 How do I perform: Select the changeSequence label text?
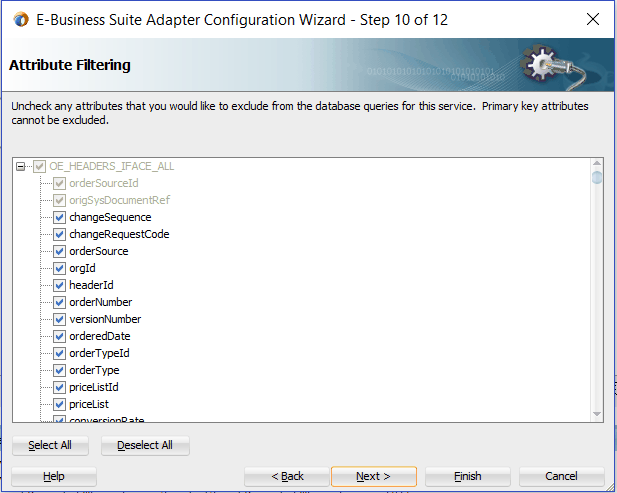[110, 217]
